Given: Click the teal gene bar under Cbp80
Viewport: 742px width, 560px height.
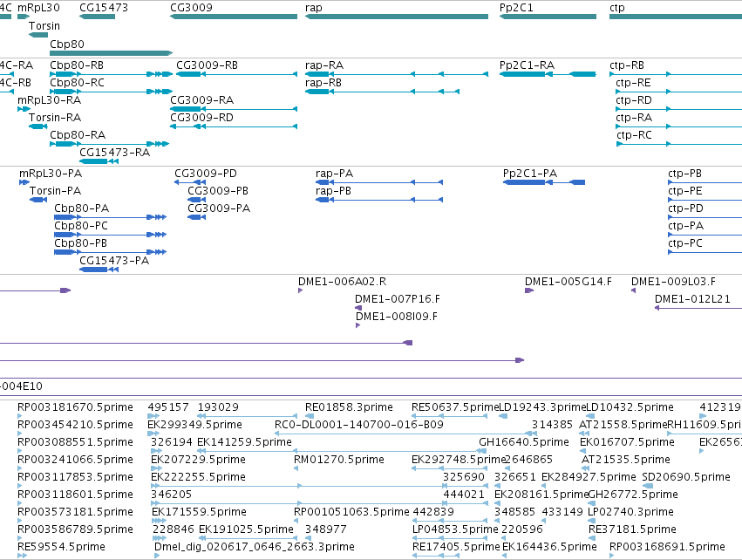Looking at the screenshot, I should (112, 53).
